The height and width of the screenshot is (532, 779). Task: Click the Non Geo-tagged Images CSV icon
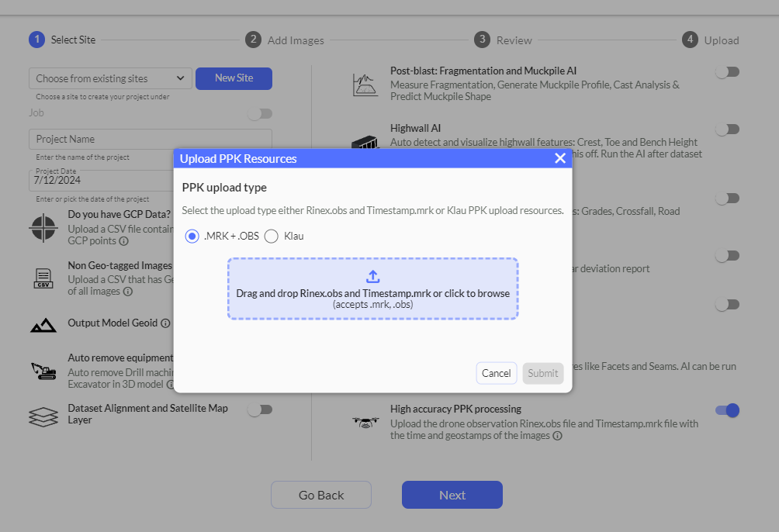43,278
